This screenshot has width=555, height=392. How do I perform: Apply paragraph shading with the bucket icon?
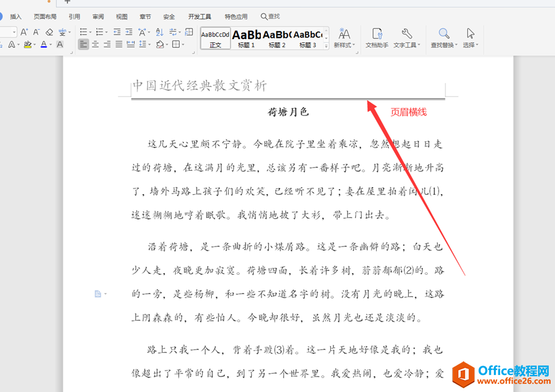(160, 44)
